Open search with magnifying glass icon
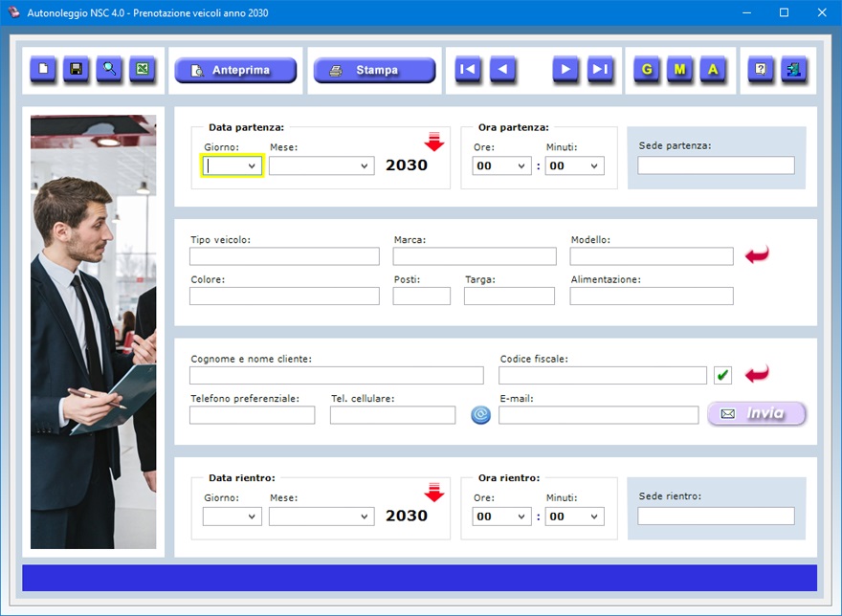842x616 pixels. [110, 70]
